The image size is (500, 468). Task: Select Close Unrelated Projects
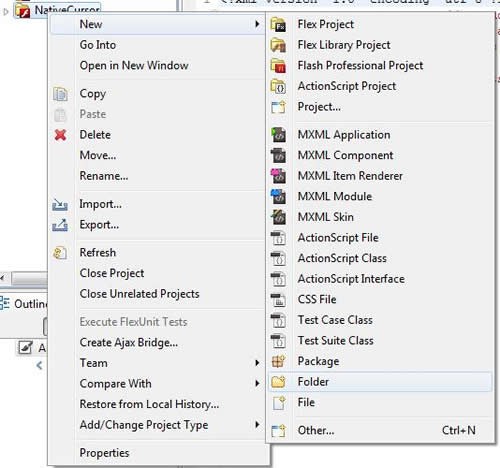139,294
